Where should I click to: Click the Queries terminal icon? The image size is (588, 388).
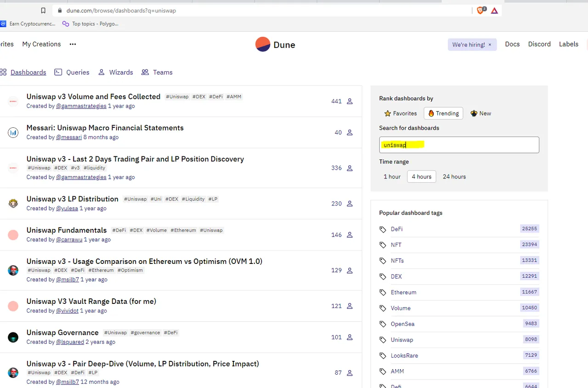(58, 72)
